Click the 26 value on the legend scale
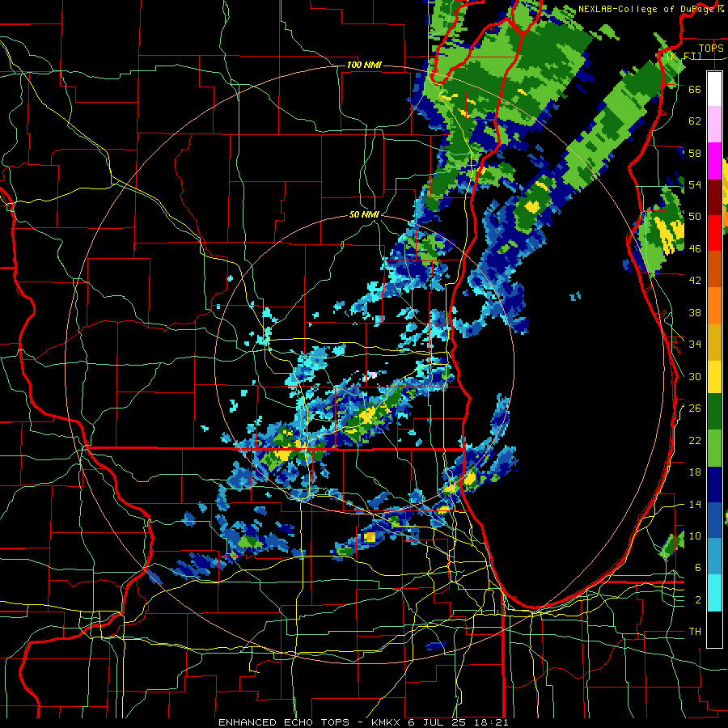Screen dimensions: 728x728 click(695, 408)
